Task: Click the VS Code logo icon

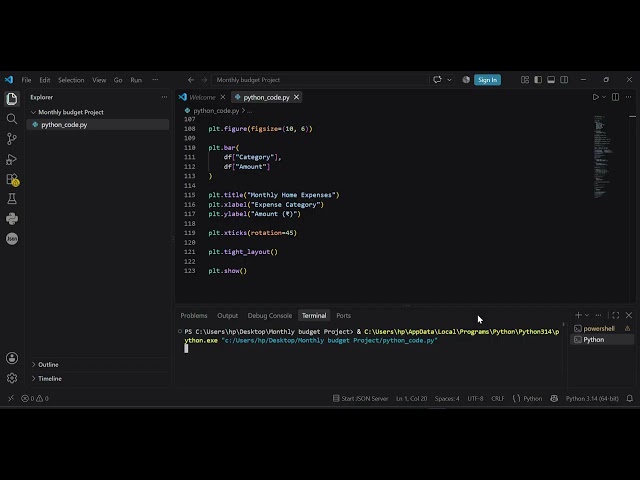Action: [9, 80]
